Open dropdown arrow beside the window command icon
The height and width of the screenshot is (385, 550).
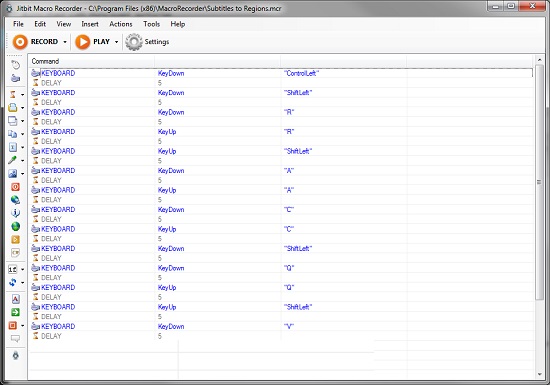point(22,121)
